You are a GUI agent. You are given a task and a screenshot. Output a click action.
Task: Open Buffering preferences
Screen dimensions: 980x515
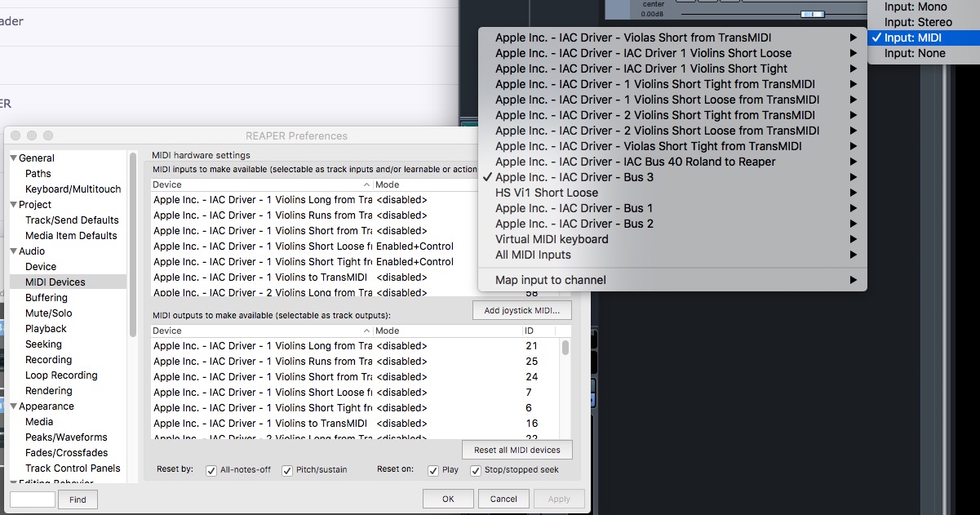coord(47,298)
